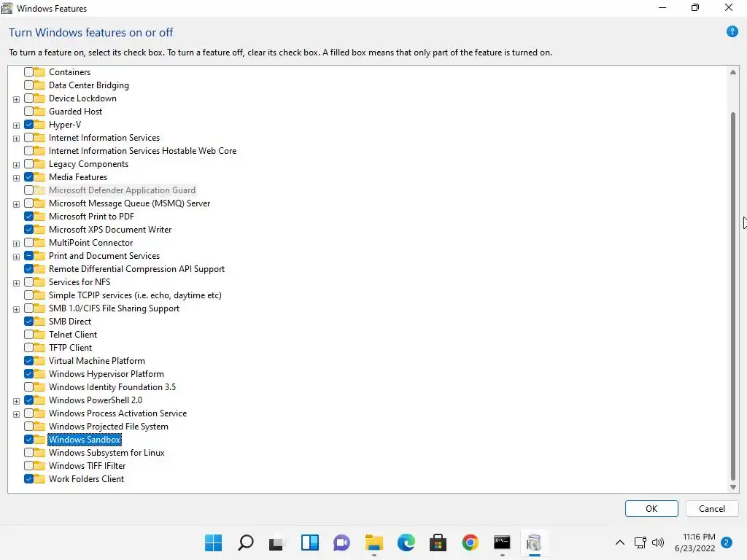
Task: Open the clock and date flyout
Action: [x=694, y=542]
